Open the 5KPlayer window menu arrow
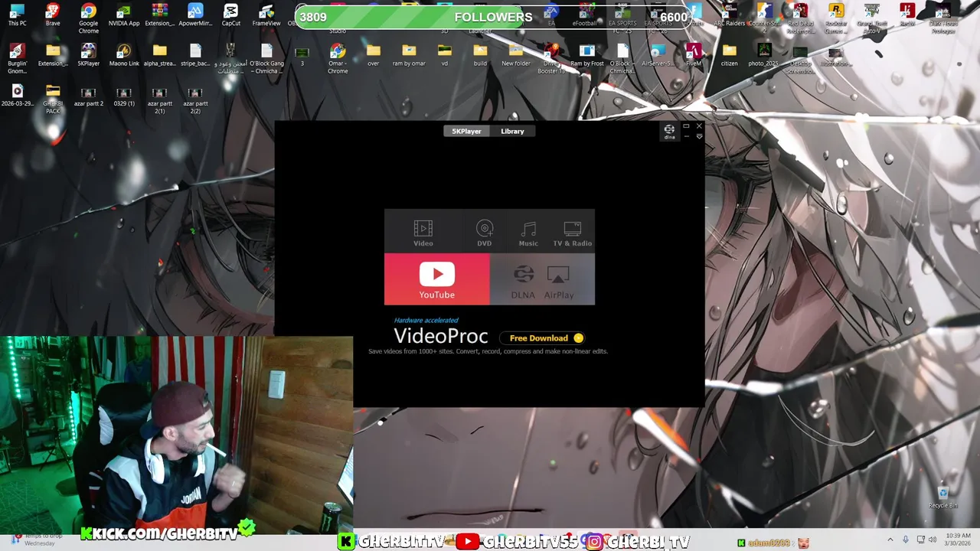The width and height of the screenshot is (980, 551). point(699,136)
